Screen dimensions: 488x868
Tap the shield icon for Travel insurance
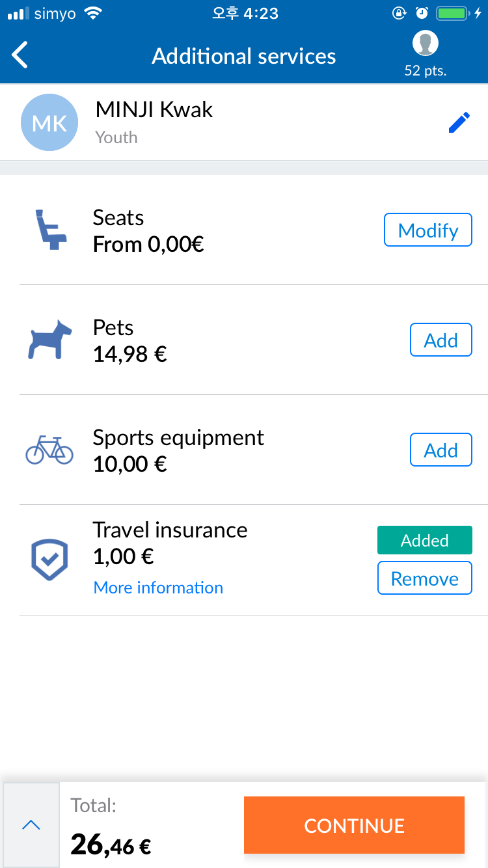[x=49, y=560]
